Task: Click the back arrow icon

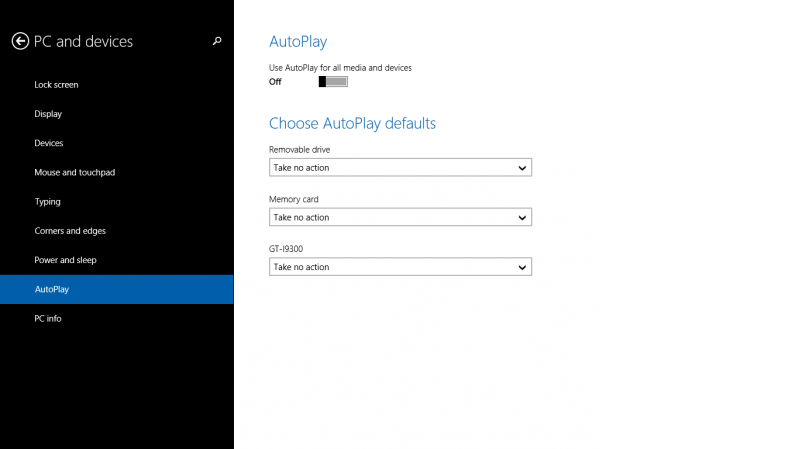Action: pyautogui.click(x=20, y=41)
